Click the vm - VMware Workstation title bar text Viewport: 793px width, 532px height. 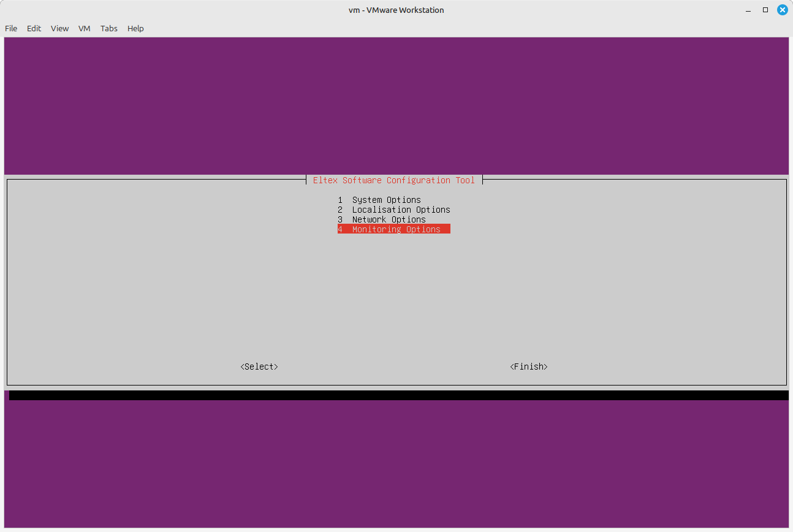(397, 10)
